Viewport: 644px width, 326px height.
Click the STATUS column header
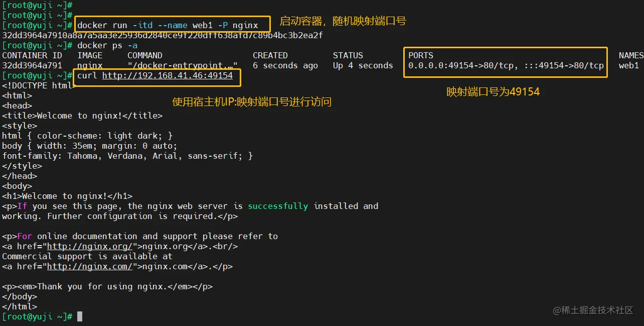click(348, 55)
